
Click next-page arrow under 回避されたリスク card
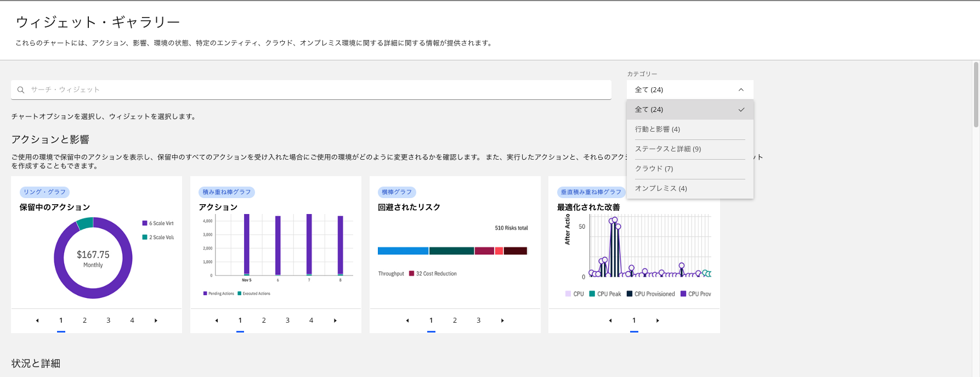click(502, 320)
